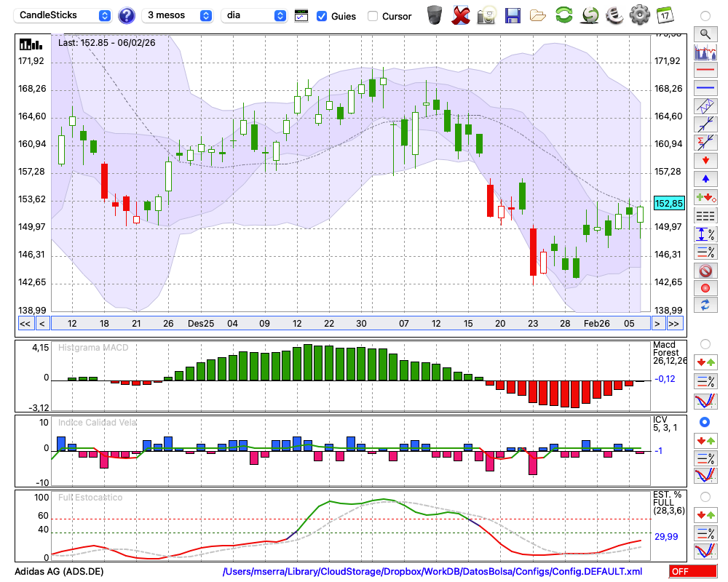This screenshot has width=728, height=582.
Task: Click the red record dot button
Action: tap(705, 288)
